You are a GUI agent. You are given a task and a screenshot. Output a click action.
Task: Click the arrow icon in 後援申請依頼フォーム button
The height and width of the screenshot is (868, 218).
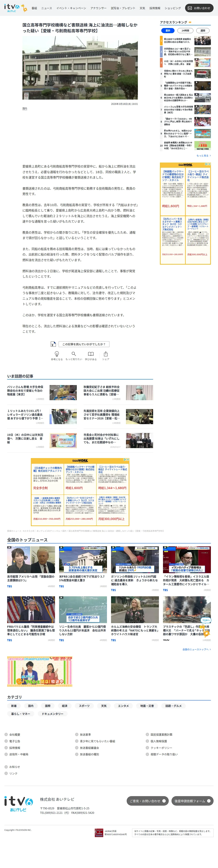[209, 801]
